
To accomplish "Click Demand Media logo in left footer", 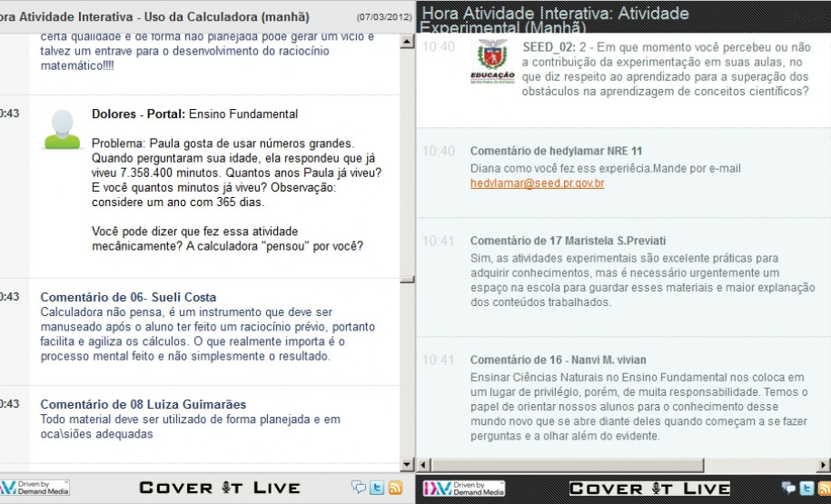I will [35, 488].
